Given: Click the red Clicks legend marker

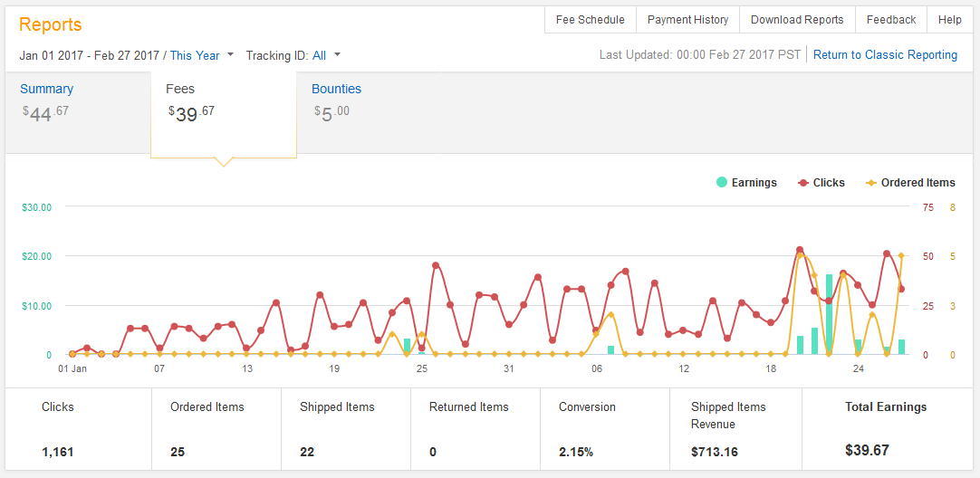Looking at the screenshot, I should click(803, 183).
